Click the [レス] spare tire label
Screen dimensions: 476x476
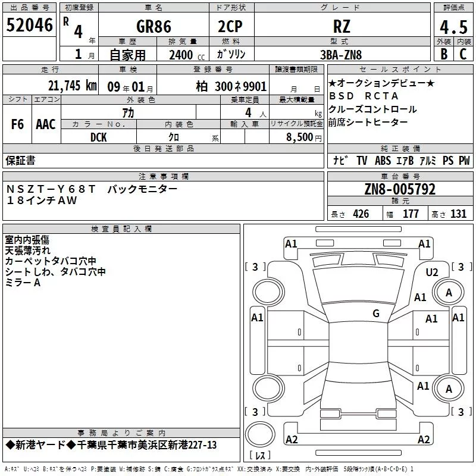pos(260,455)
